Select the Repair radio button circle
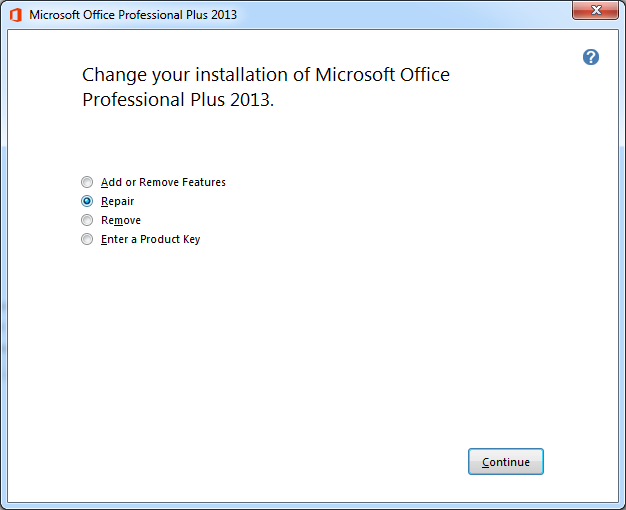 tap(87, 201)
